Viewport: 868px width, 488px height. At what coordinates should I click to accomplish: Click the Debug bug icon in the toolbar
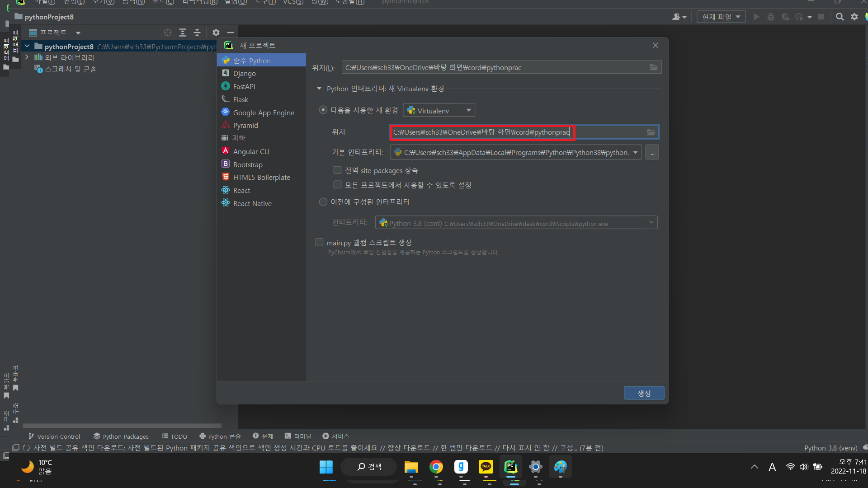pyautogui.click(x=771, y=17)
